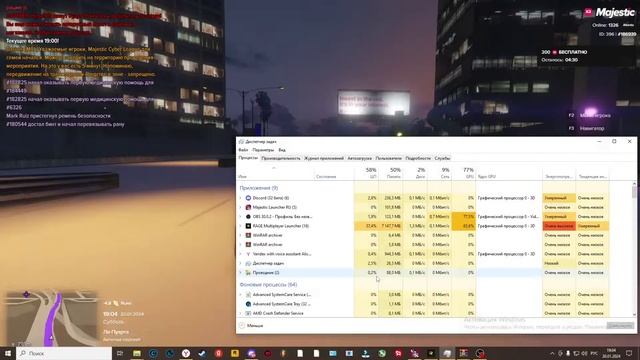The image size is (640, 360).
Task: Click the Task Manager title bar icon
Action: coord(241,142)
